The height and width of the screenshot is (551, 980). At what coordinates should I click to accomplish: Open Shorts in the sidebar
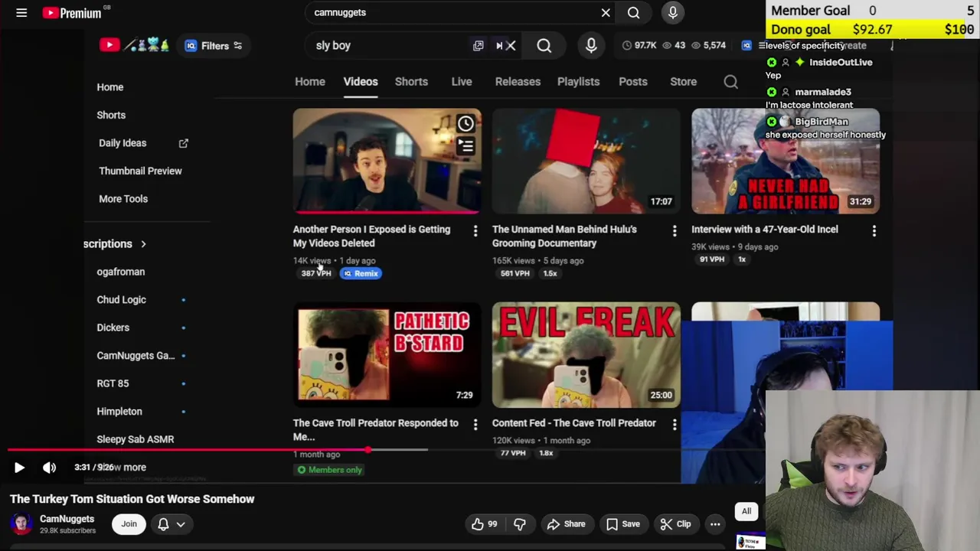tap(111, 115)
